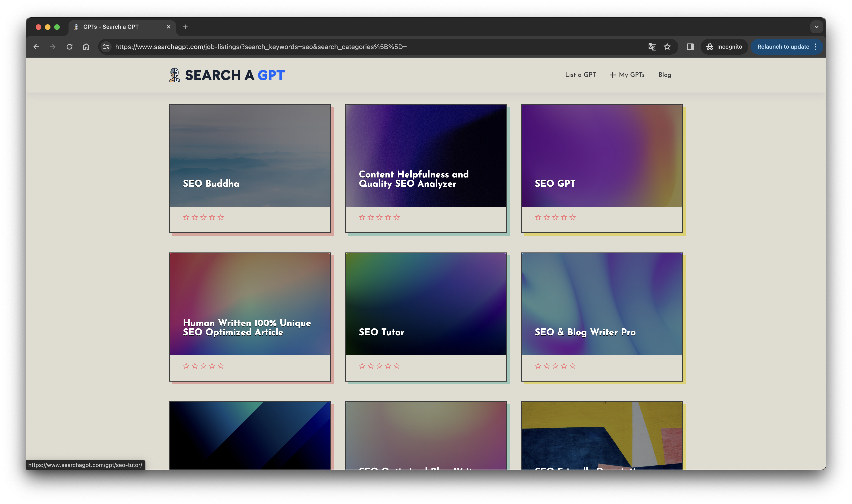Open the translate page icon
The width and height of the screenshot is (852, 504).
coord(652,47)
